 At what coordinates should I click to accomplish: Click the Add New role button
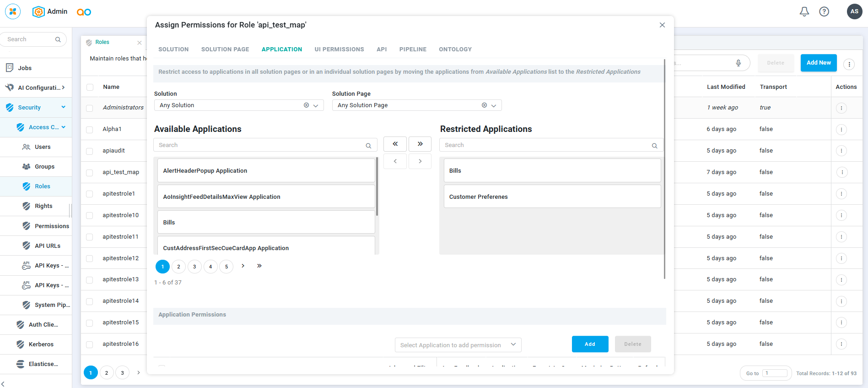[x=819, y=63]
